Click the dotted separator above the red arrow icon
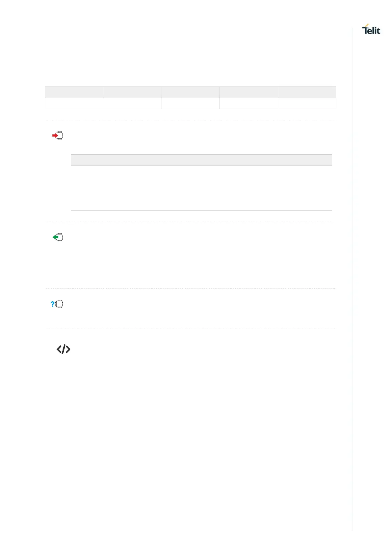The height and width of the screenshot is (554, 392). click(x=190, y=120)
